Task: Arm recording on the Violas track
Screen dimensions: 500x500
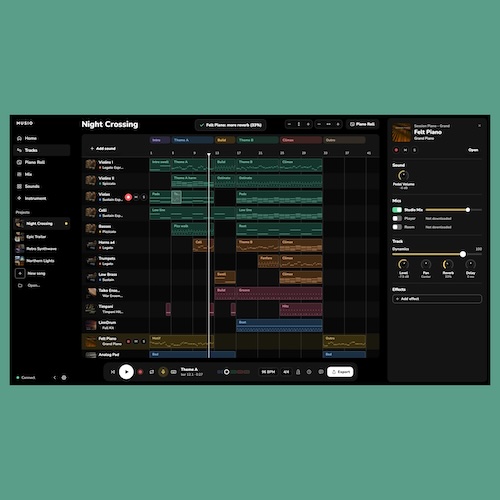Action: 128,197
